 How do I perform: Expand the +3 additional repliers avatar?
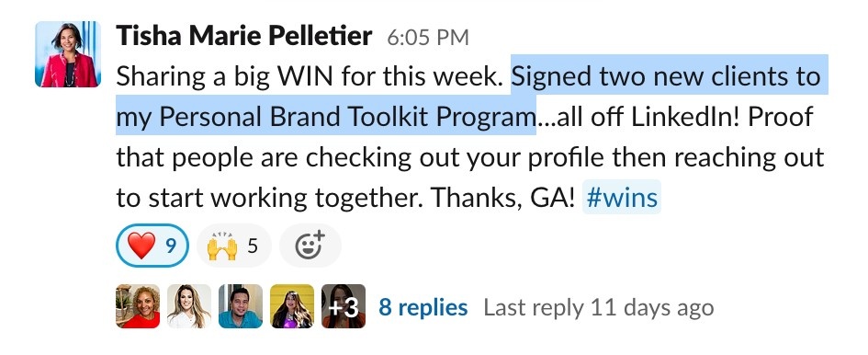coord(344,306)
